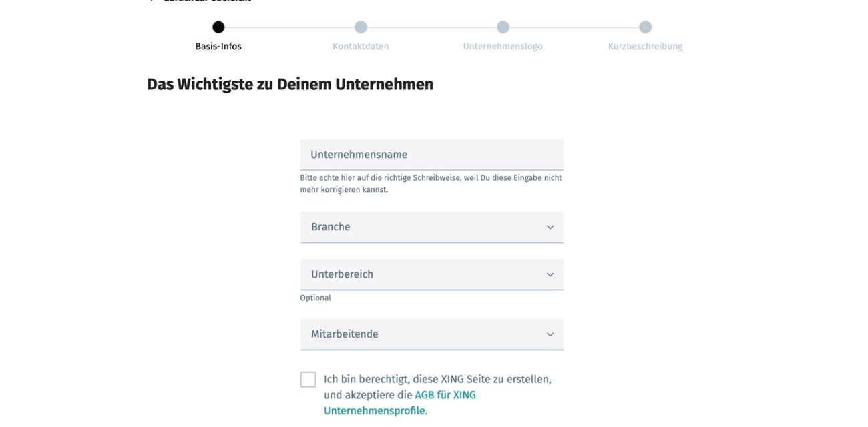Click inside the Unternehmensname input field

tap(432, 153)
